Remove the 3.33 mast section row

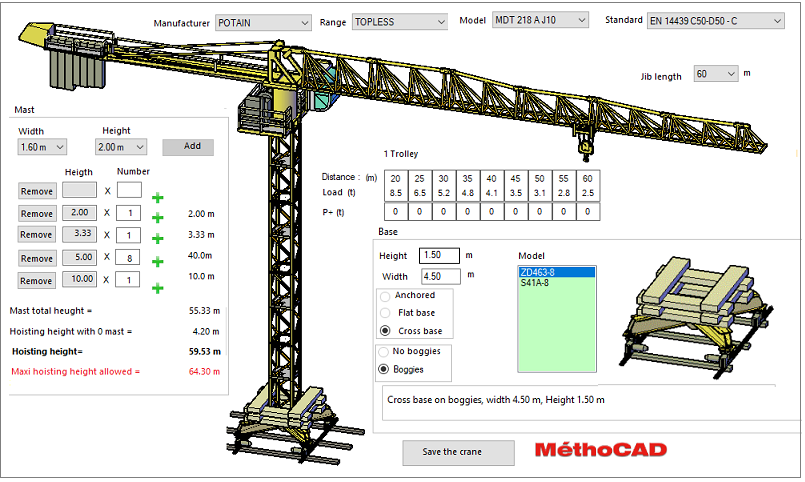37,235
